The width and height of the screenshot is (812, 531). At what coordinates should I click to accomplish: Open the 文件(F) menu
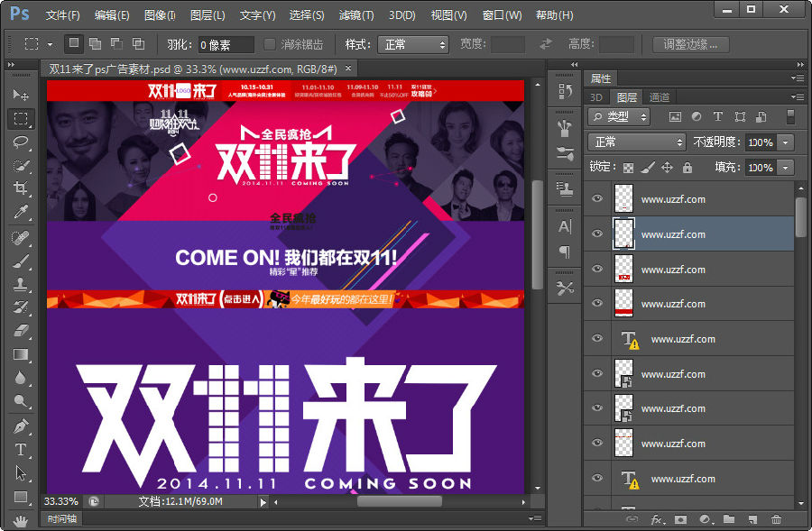(x=62, y=15)
